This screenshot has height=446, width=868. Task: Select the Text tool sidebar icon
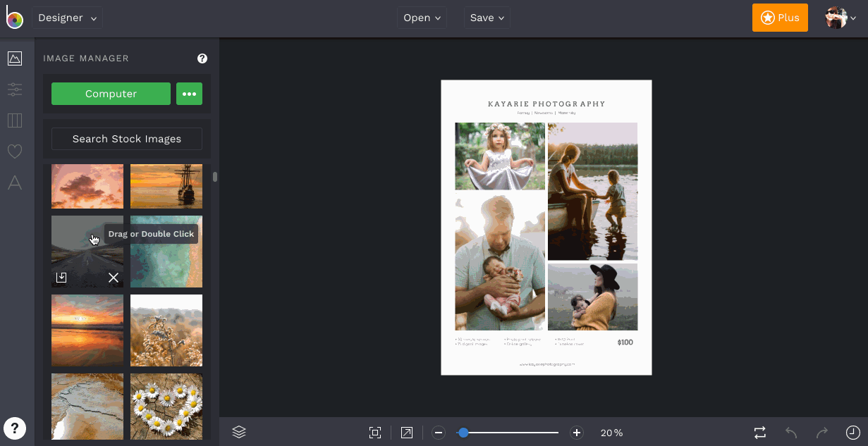[15, 183]
